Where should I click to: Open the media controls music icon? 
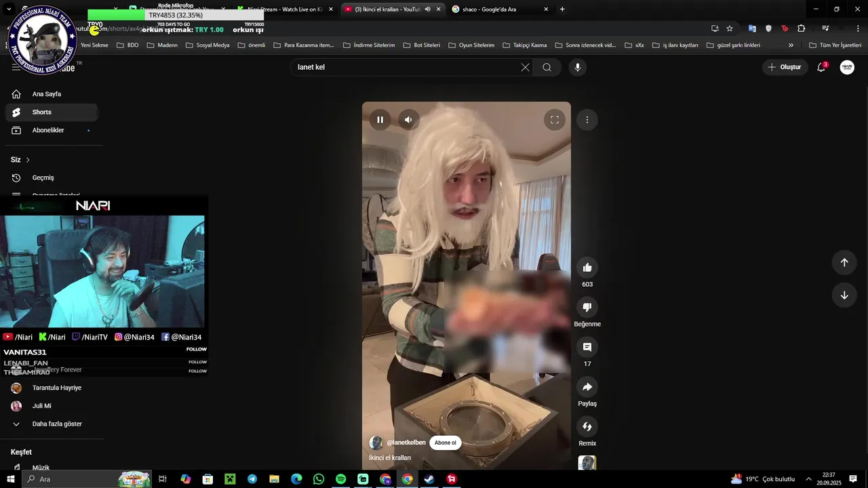click(x=825, y=28)
